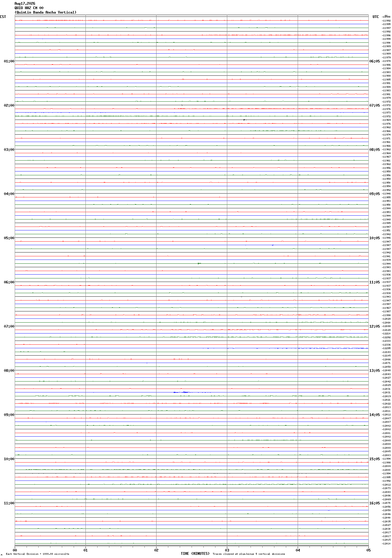Screen dimensions: 392x558
Task: Click the CST timezone label
Action: pyautogui.click(x=3, y=17)
